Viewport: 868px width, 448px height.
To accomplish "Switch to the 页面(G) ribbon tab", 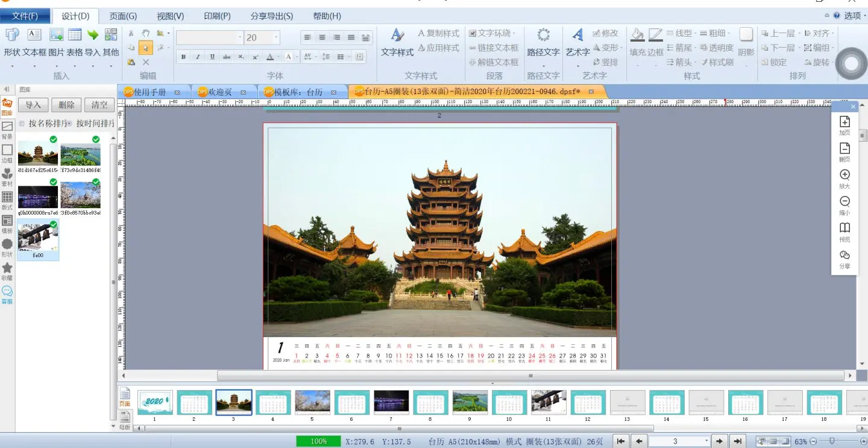I will [x=123, y=16].
